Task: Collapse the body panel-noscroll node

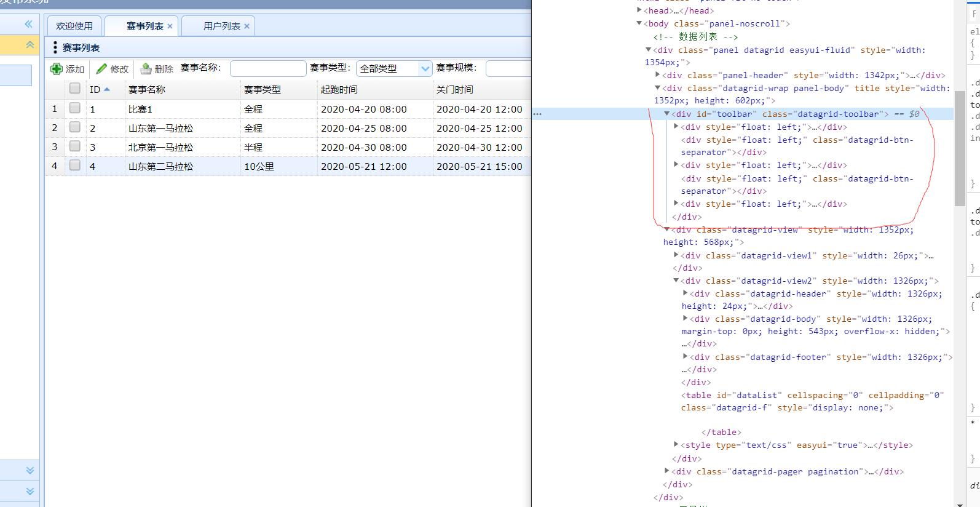Action: point(639,23)
